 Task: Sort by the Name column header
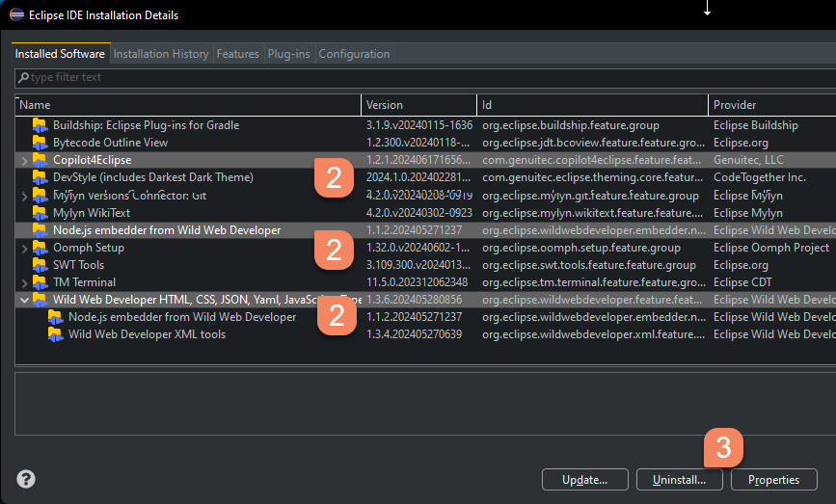(x=188, y=105)
